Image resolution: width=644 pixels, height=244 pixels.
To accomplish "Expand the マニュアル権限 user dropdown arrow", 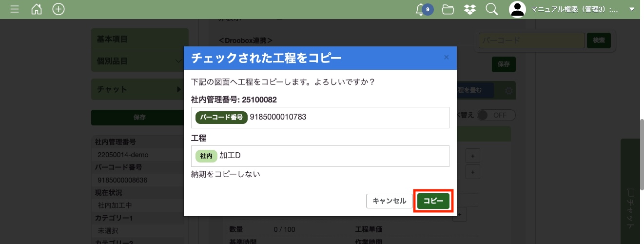I will (632, 9).
